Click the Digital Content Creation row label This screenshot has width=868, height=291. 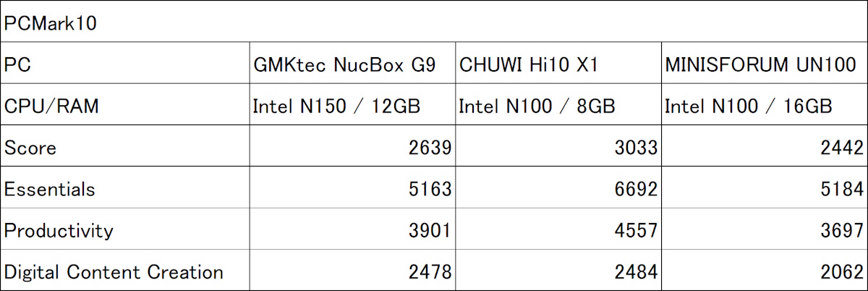[114, 272]
